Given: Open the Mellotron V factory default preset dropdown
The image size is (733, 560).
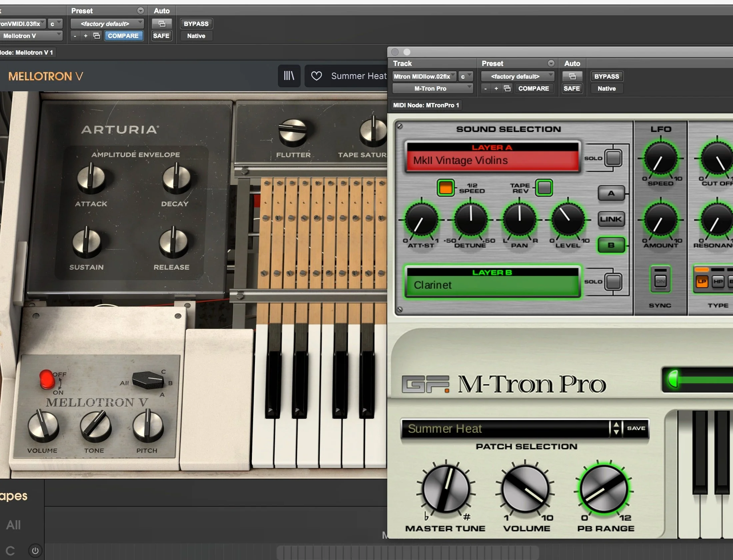Looking at the screenshot, I should coord(107,24).
